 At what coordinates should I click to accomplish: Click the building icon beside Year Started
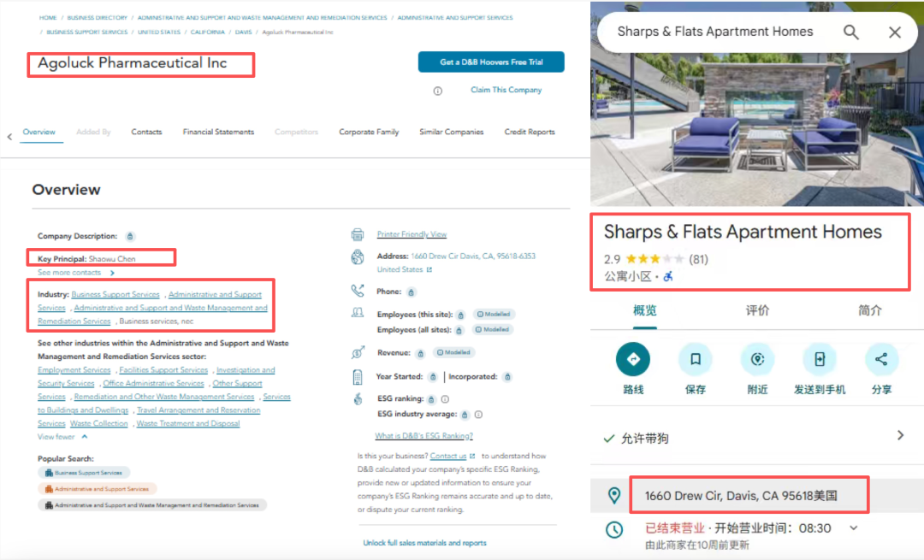click(x=358, y=377)
